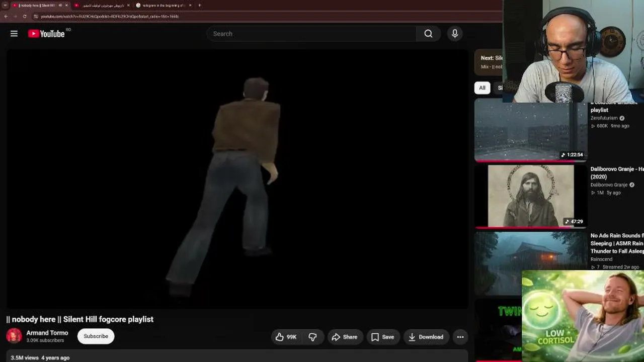Switch to the YouTube tab with Arabic title

(102, 5)
